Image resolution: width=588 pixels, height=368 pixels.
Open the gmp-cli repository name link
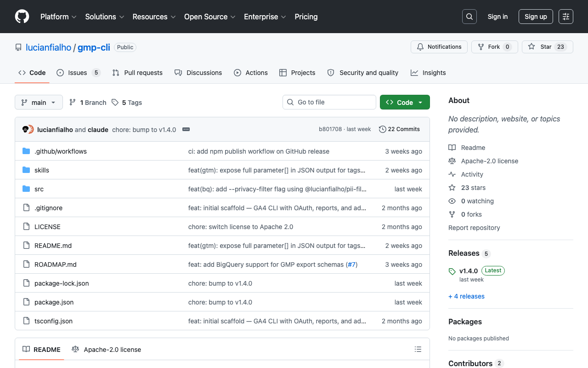click(94, 47)
